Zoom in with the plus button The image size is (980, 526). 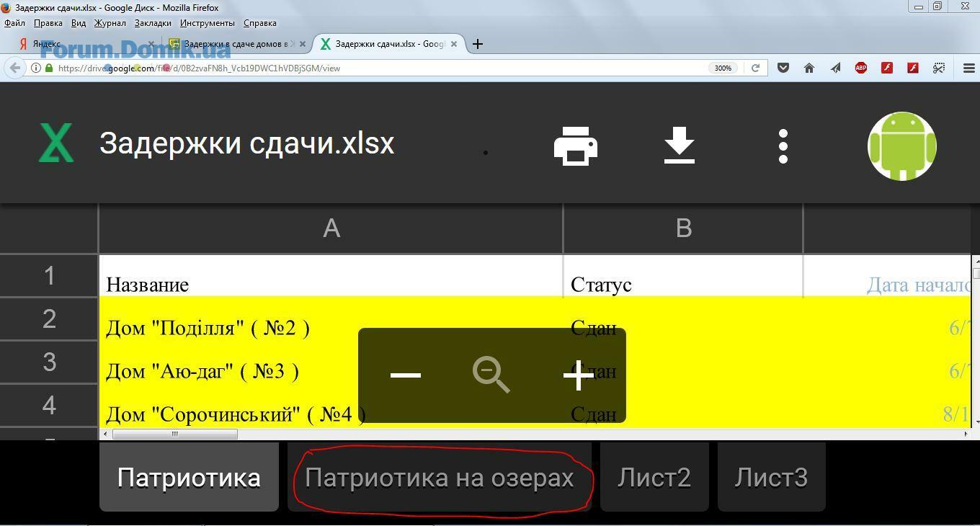pyautogui.click(x=578, y=375)
